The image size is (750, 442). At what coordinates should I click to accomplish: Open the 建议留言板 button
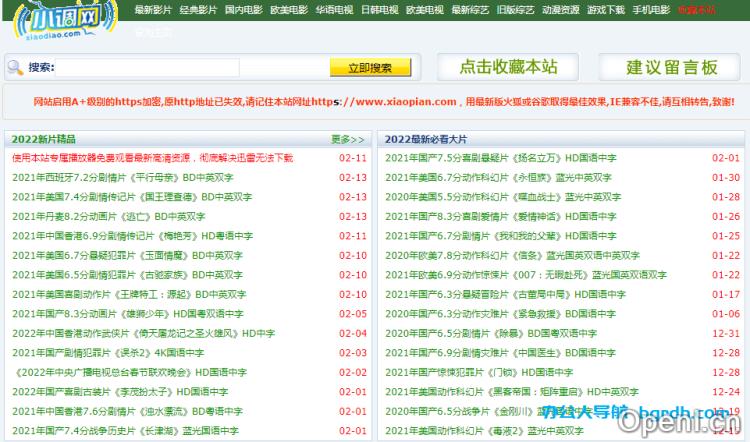click(671, 67)
